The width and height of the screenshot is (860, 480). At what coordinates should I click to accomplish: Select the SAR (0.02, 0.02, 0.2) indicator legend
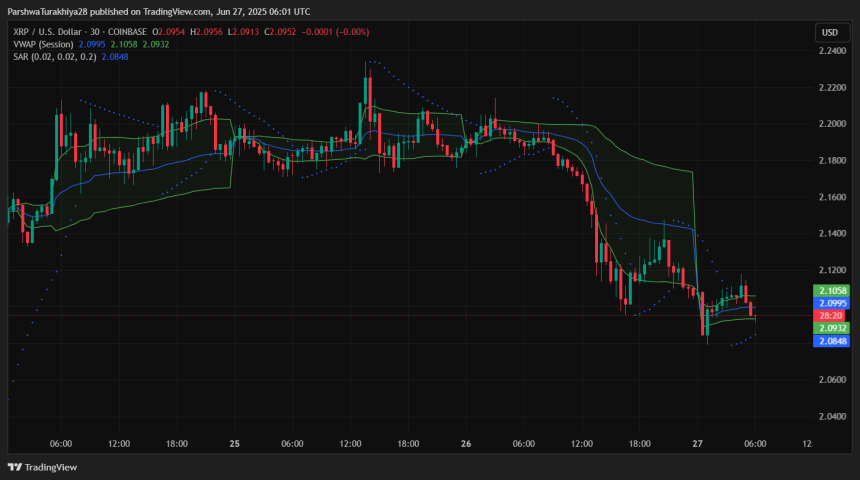pyautogui.click(x=55, y=57)
